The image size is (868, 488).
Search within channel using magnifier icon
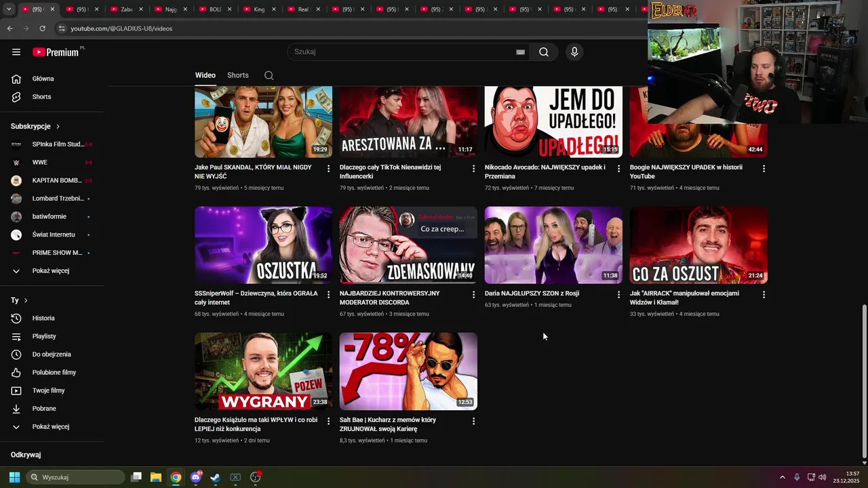pos(269,75)
